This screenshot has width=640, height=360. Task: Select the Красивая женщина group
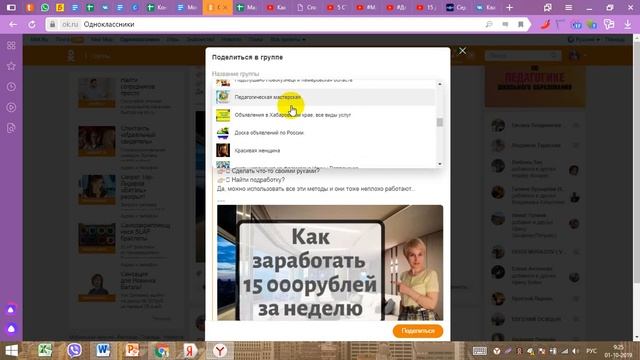point(325,150)
